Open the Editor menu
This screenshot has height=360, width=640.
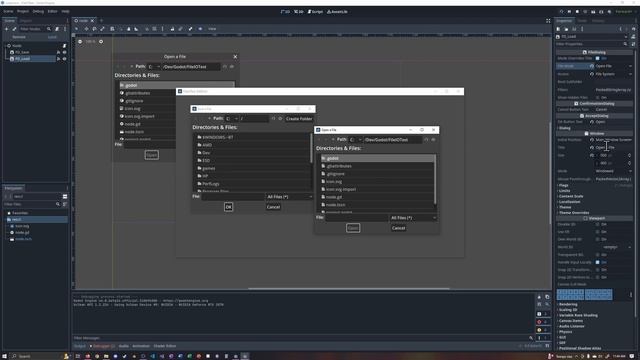pyautogui.click(x=53, y=11)
